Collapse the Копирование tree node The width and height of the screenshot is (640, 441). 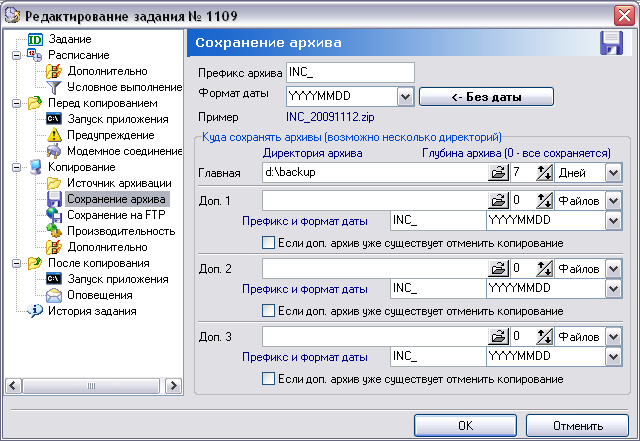(x=17, y=167)
